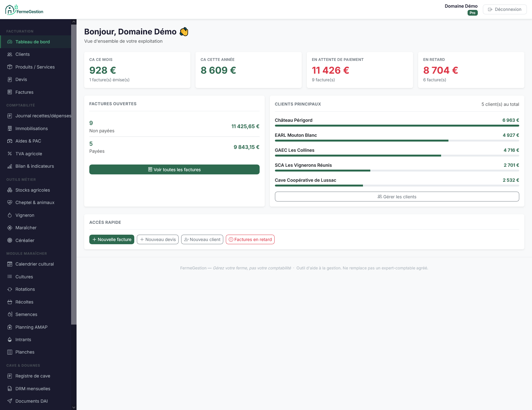Click Voir toutes les factures button

point(174,170)
